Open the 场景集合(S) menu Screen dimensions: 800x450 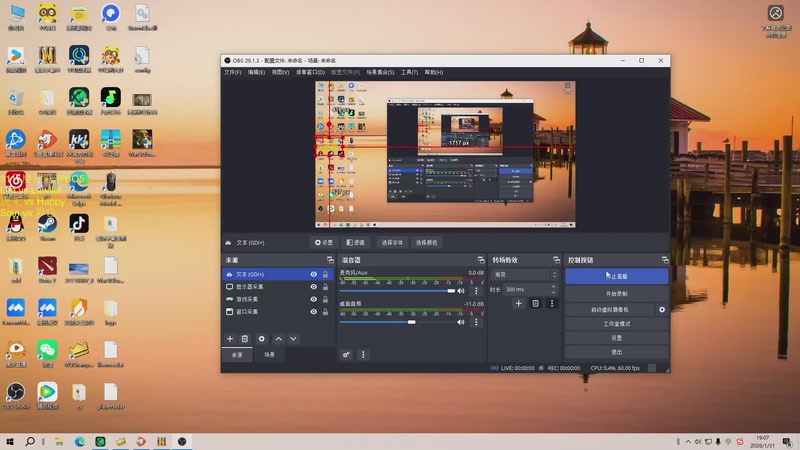pos(380,72)
